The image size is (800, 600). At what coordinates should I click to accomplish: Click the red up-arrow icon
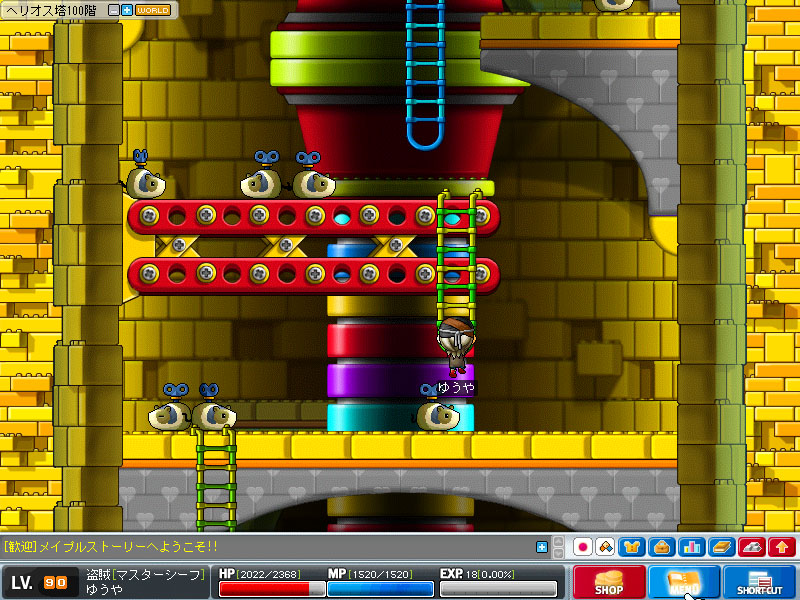click(x=782, y=547)
